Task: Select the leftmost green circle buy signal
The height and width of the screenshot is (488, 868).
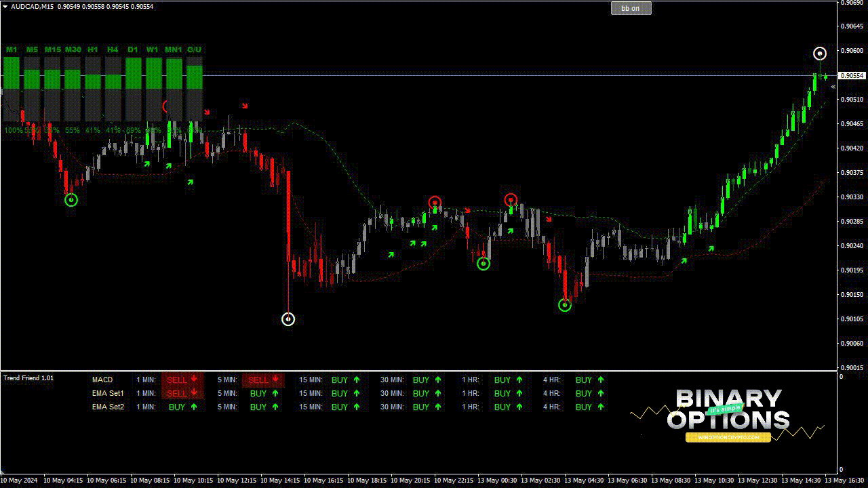Action: (x=71, y=200)
